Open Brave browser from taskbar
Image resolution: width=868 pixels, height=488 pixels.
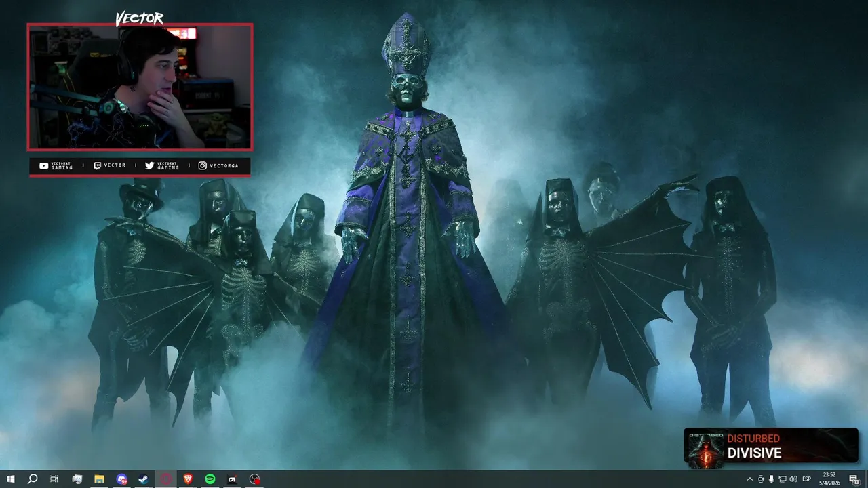188,479
